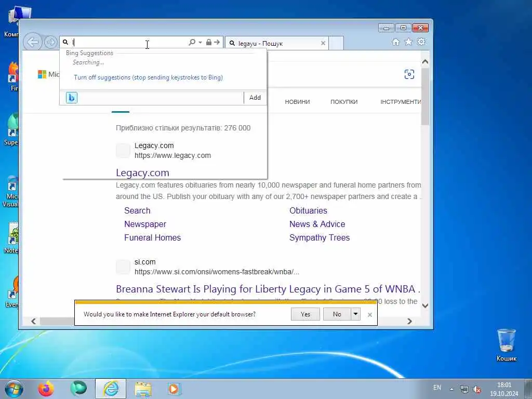This screenshot has height=399, width=532.
Task: Open the Sympathy Trees sitelink
Action: (x=320, y=238)
